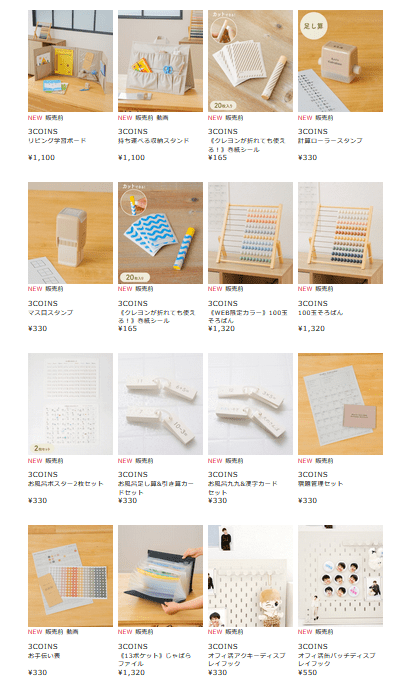
Task: Click the 動画 badge under 収納スタンド
Action: [162, 118]
